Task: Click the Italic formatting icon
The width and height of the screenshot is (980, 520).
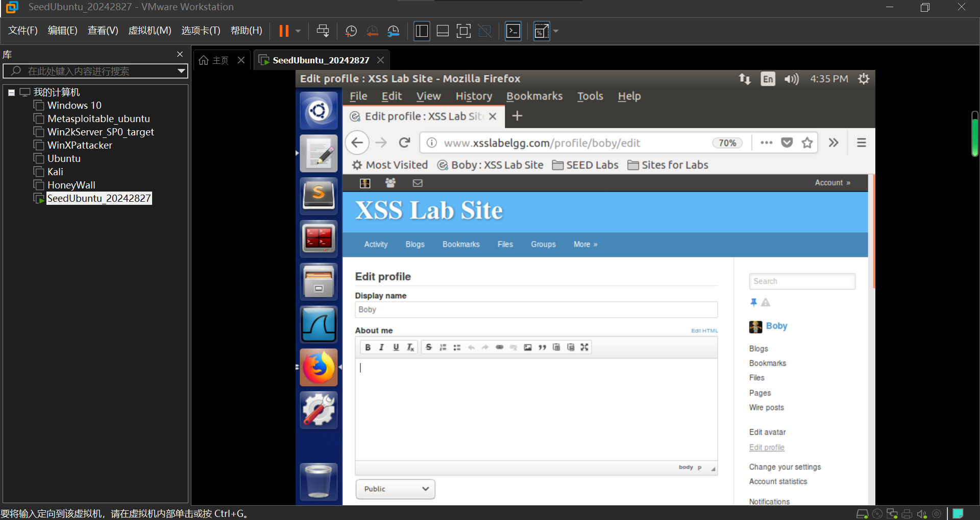Action: (381, 347)
